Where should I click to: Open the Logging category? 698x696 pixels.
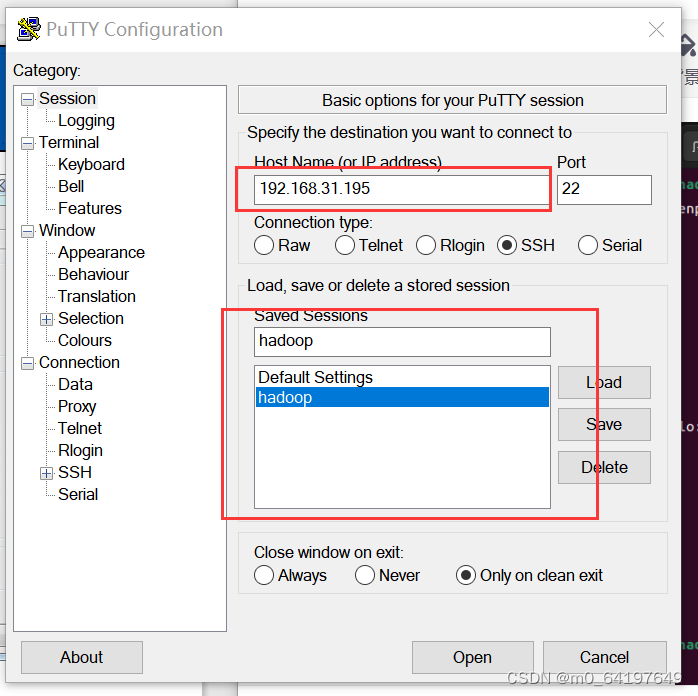(x=86, y=121)
